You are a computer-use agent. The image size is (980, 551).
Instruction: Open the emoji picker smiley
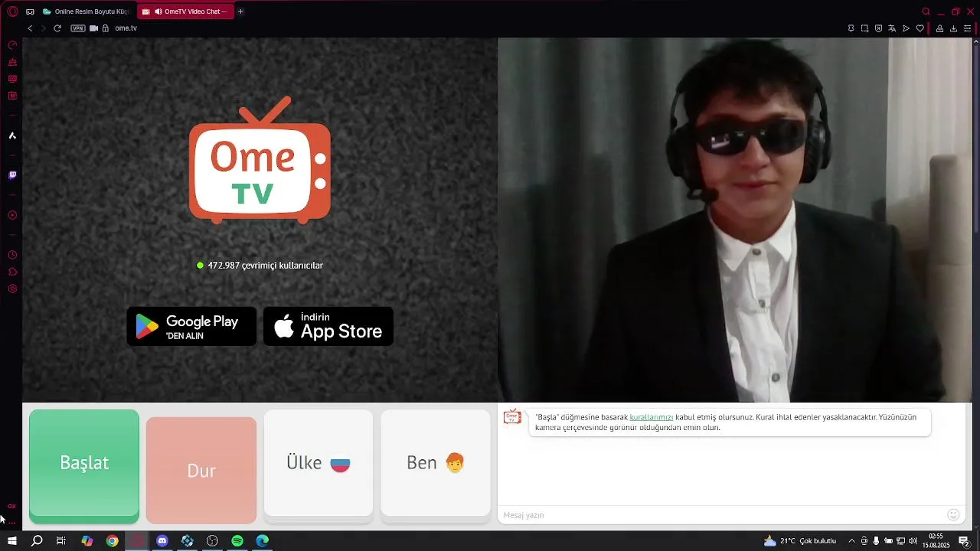[953, 515]
